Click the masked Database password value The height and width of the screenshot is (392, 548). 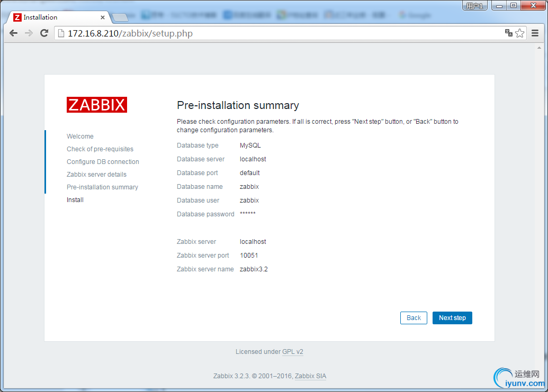(247, 214)
